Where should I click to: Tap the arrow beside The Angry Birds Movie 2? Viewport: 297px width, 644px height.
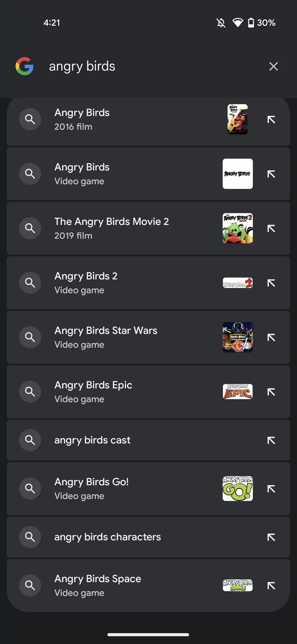tap(271, 229)
